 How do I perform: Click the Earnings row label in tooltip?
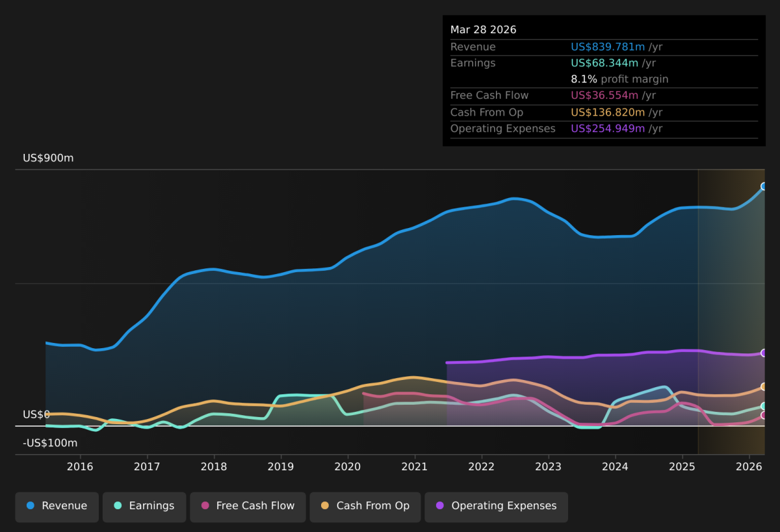473,63
